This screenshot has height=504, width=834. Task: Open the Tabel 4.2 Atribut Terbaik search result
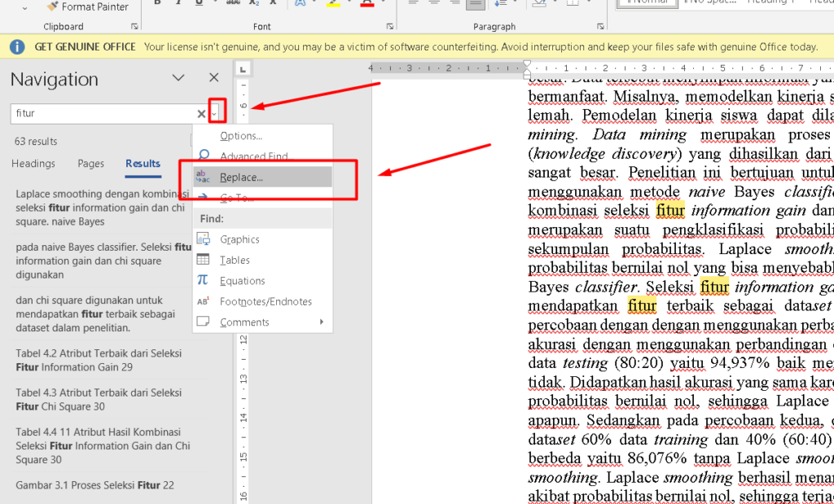click(98, 361)
